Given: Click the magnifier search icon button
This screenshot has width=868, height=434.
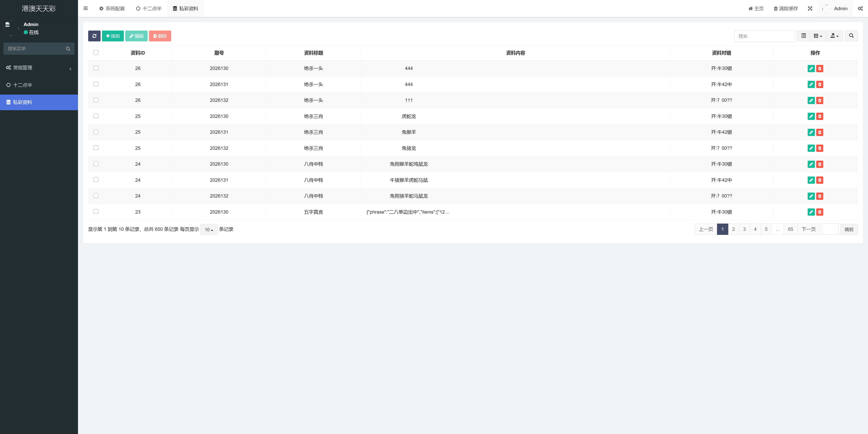Looking at the screenshot, I should (x=851, y=36).
